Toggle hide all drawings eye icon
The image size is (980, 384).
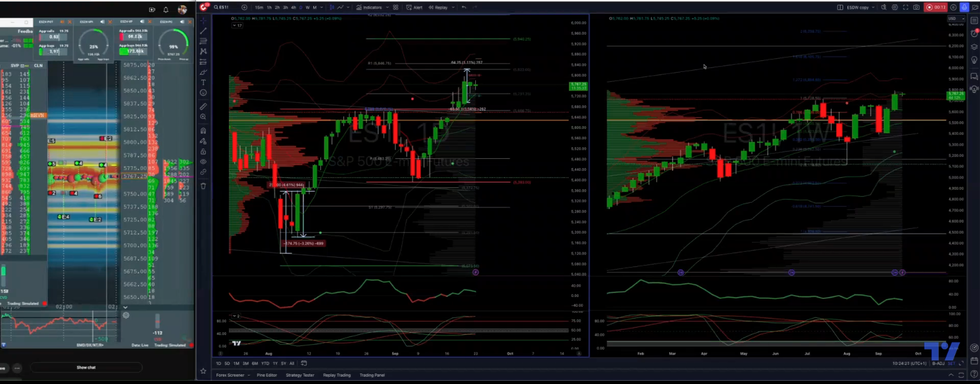[x=203, y=162]
